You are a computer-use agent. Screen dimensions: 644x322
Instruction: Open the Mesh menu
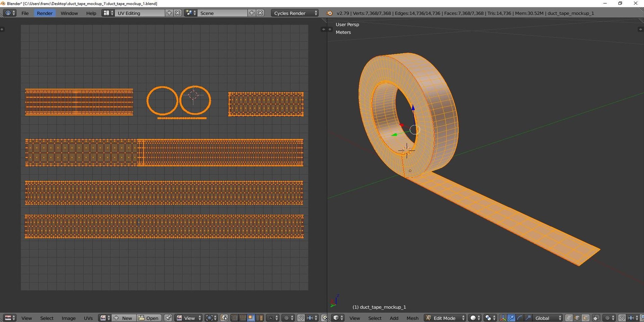(x=413, y=318)
